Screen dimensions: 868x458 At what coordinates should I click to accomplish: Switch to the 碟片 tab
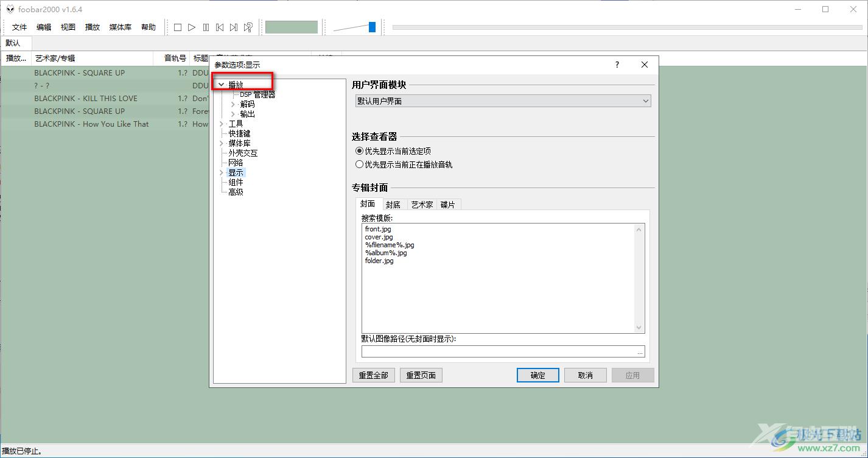pyautogui.click(x=448, y=205)
